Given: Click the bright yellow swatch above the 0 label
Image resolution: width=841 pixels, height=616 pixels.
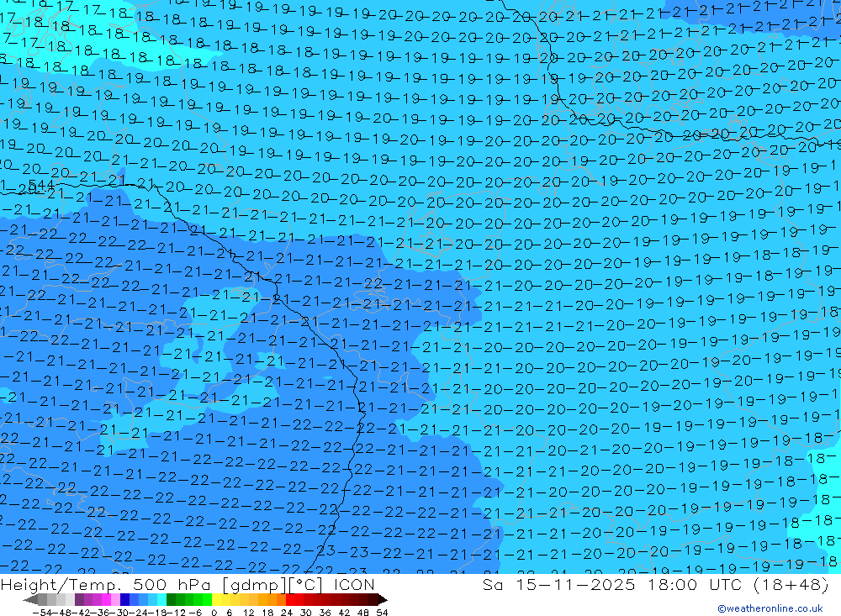Looking at the screenshot, I should pyautogui.click(x=217, y=599).
